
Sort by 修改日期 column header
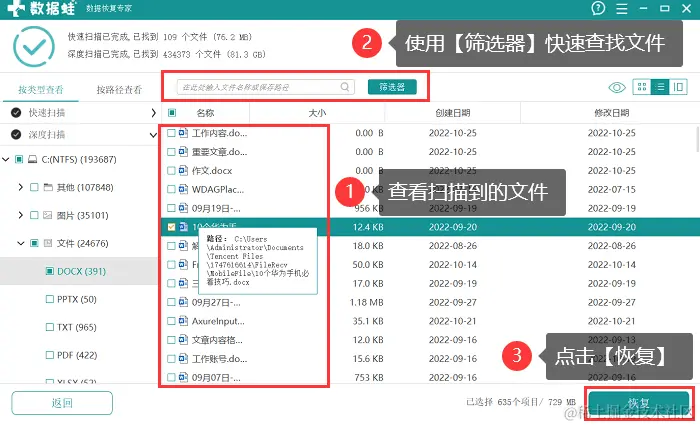pos(612,113)
